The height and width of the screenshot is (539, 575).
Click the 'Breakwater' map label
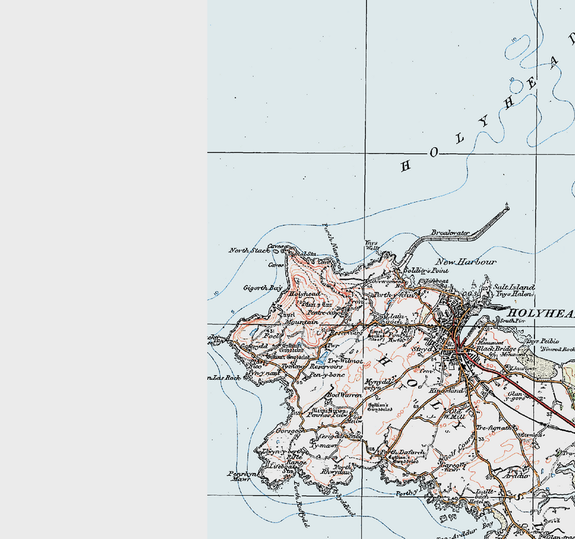coord(450,232)
